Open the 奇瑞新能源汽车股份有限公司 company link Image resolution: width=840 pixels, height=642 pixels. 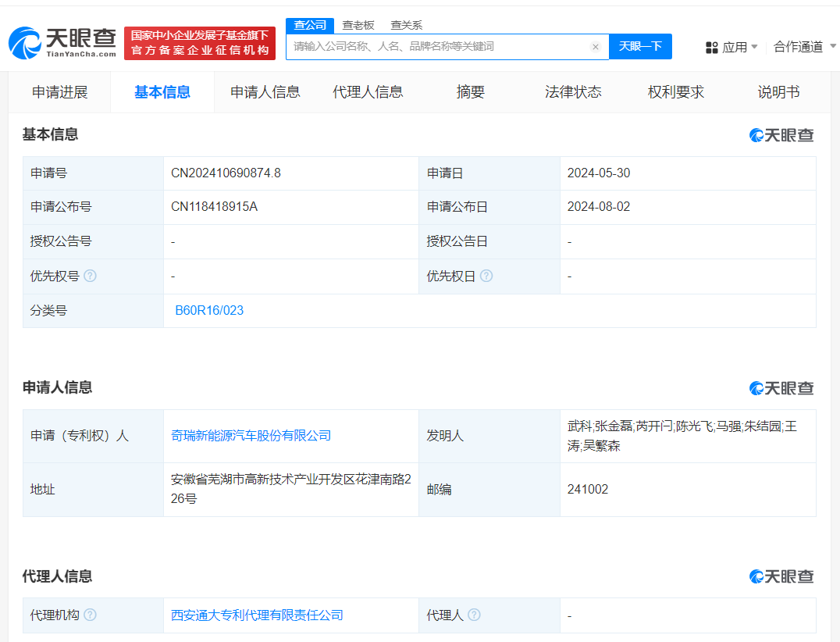click(x=249, y=436)
